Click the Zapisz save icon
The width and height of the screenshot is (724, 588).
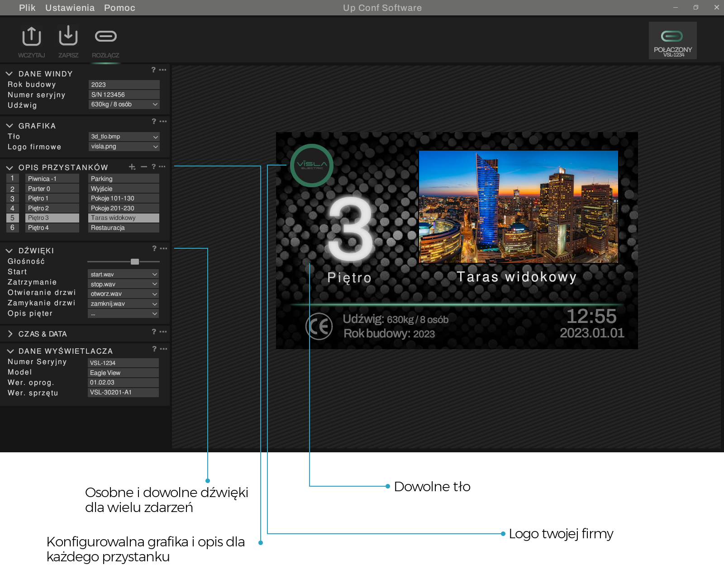click(68, 36)
